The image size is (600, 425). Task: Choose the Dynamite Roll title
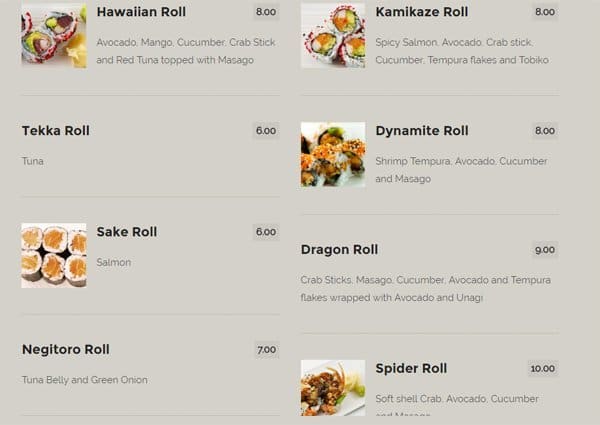tap(422, 131)
